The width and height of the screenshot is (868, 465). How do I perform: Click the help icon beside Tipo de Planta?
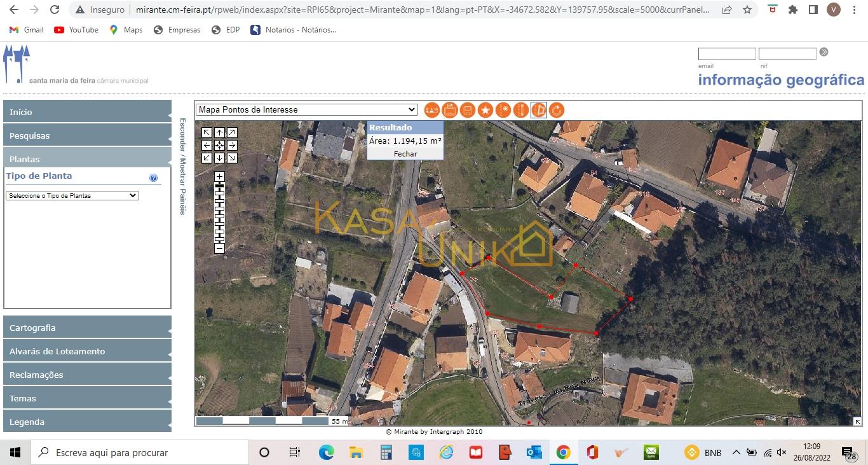pos(153,178)
